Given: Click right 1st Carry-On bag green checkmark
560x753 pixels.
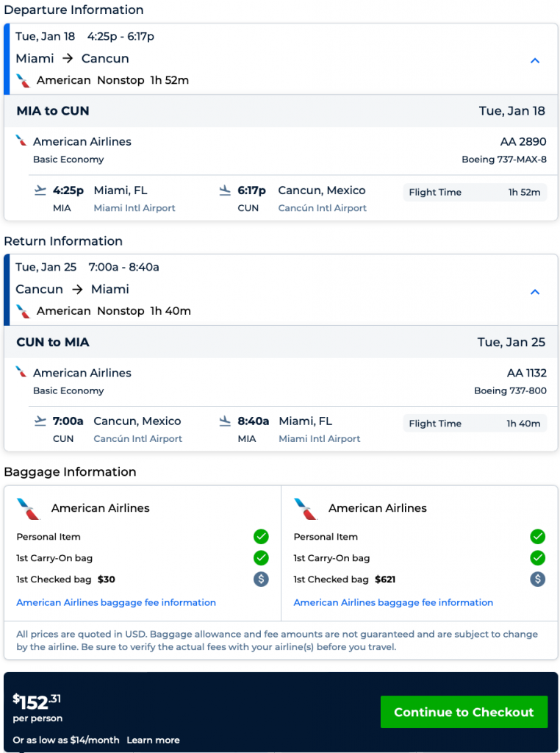Looking at the screenshot, I should (x=538, y=558).
